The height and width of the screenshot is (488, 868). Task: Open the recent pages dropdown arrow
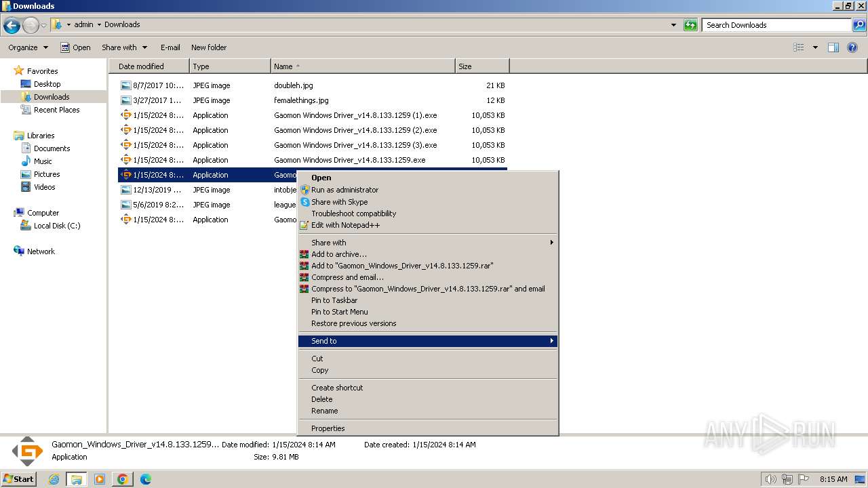[43, 26]
